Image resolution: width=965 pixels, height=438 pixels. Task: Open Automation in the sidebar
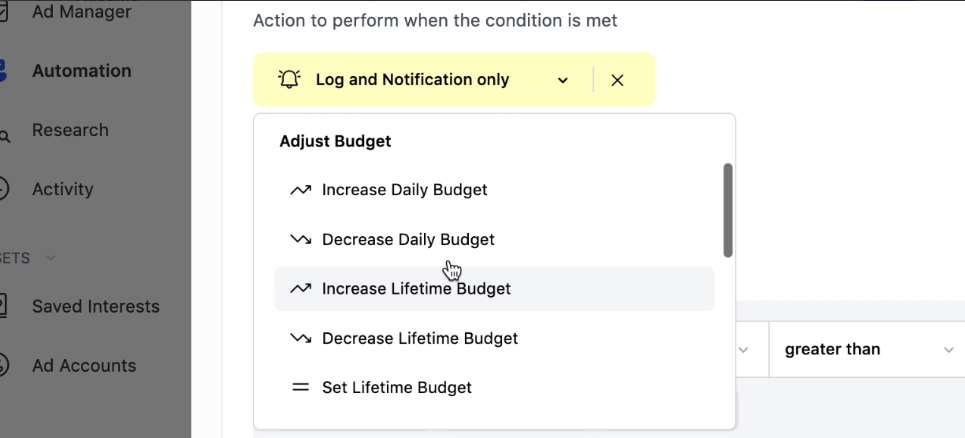coord(81,71)
